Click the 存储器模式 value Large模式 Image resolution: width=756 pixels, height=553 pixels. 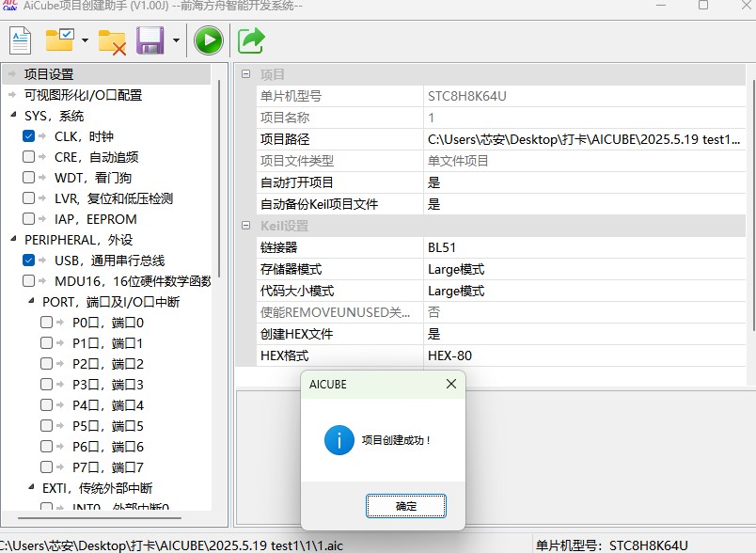tap(584, 269)
